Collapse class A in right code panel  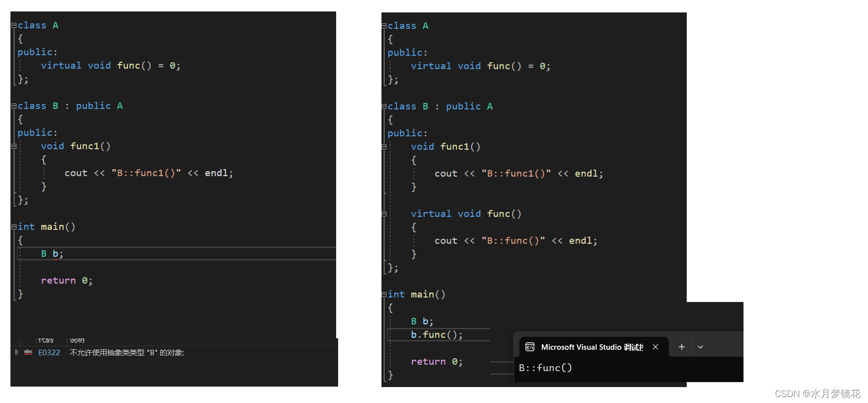(x=384, y=26)
